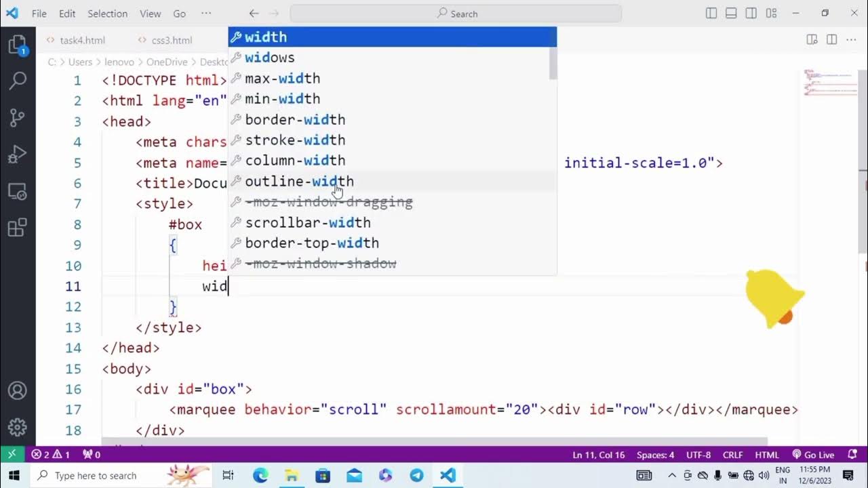Go forward with the navigation arrow
868x488 pixels.
click(x=274, y=14)
